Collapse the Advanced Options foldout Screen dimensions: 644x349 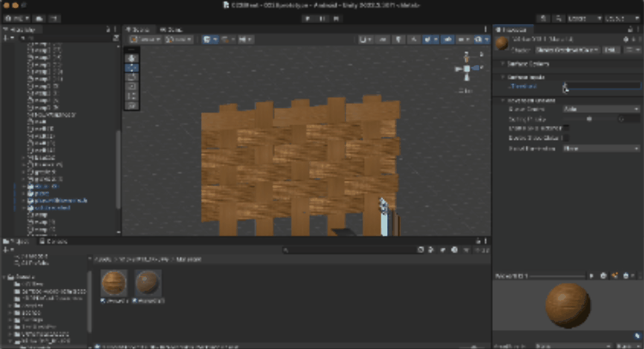502,100
